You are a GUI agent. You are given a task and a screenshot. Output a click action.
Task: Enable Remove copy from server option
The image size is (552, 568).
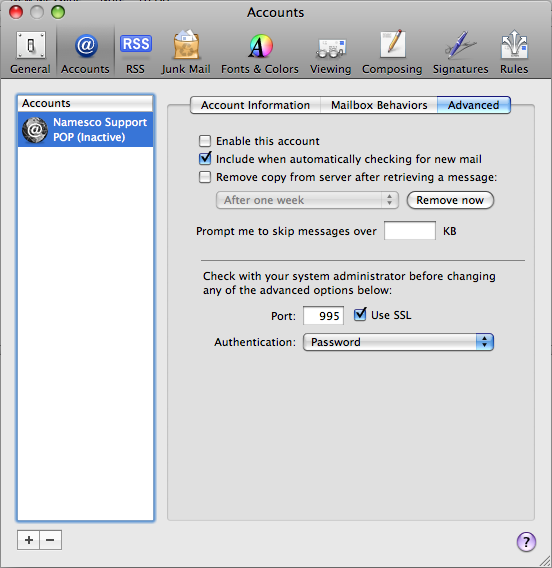point(205,177)
